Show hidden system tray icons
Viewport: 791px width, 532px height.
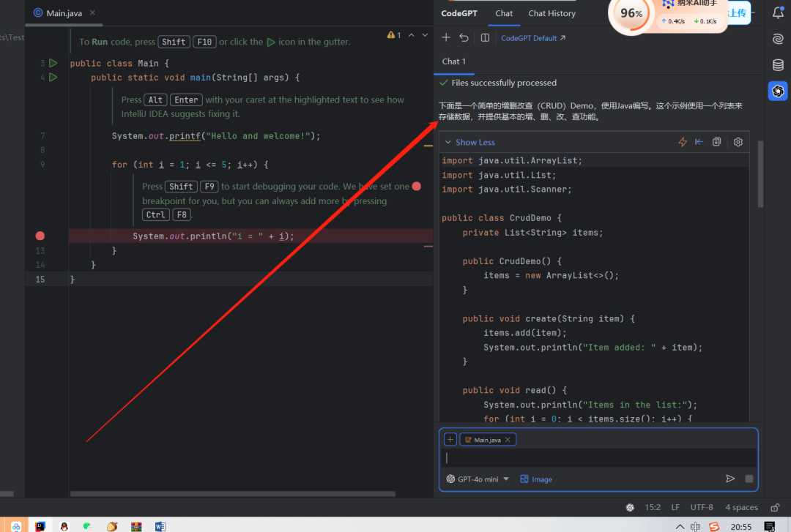(680, 526)
